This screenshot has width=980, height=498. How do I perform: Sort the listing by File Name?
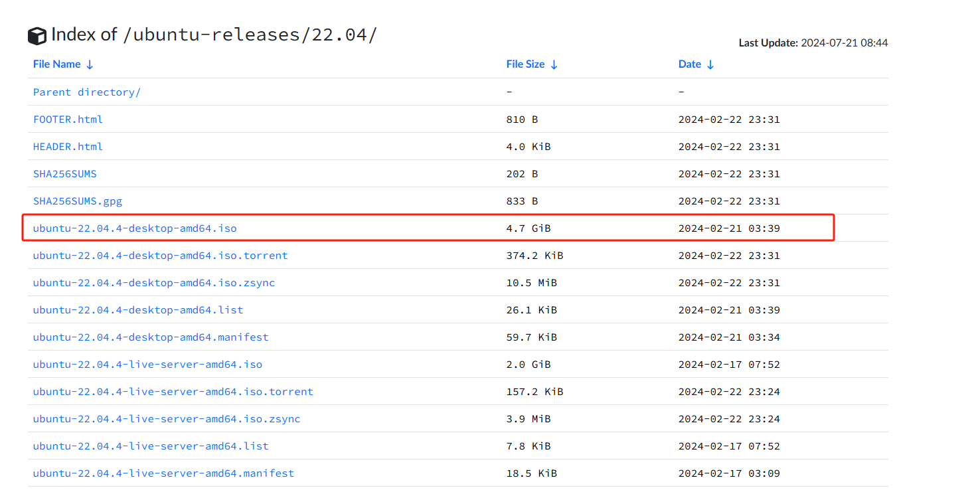(63, 64)
